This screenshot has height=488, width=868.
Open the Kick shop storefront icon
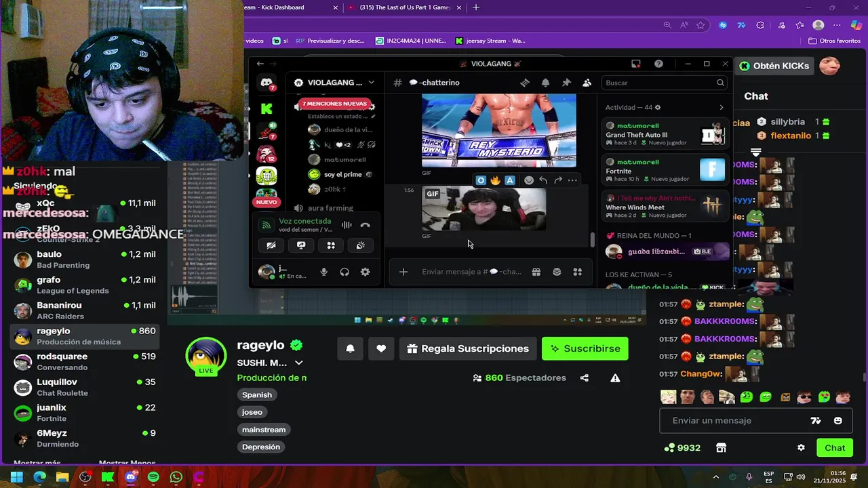point(721,448)
